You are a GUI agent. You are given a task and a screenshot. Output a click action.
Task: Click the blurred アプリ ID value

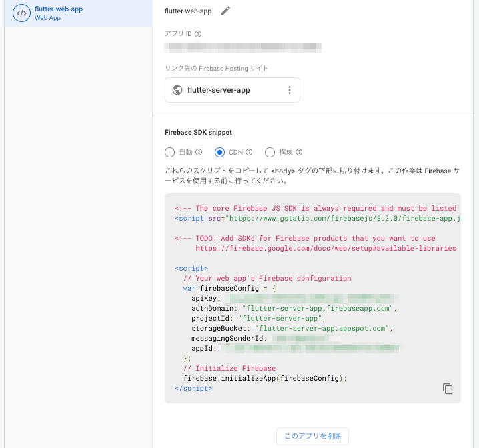pos(243,47)
